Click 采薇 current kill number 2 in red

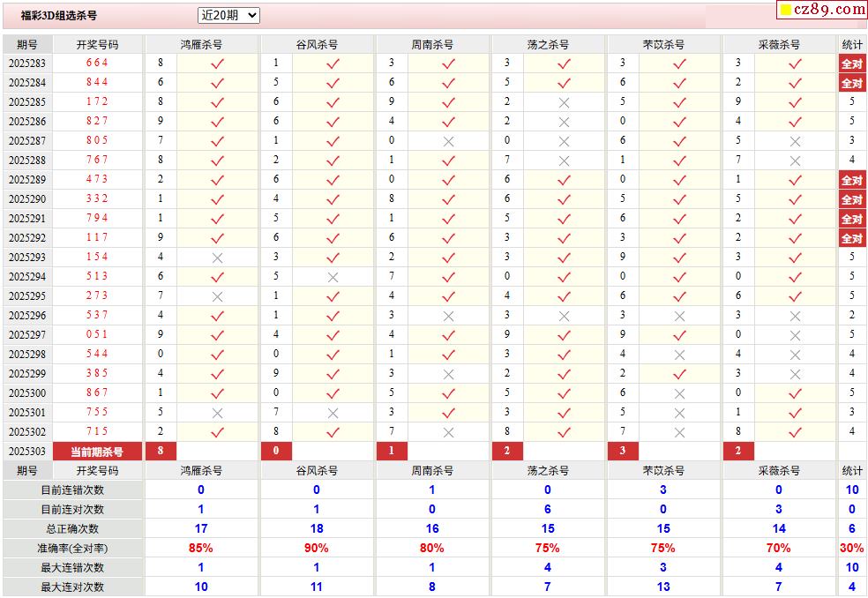tap(738, 452)
